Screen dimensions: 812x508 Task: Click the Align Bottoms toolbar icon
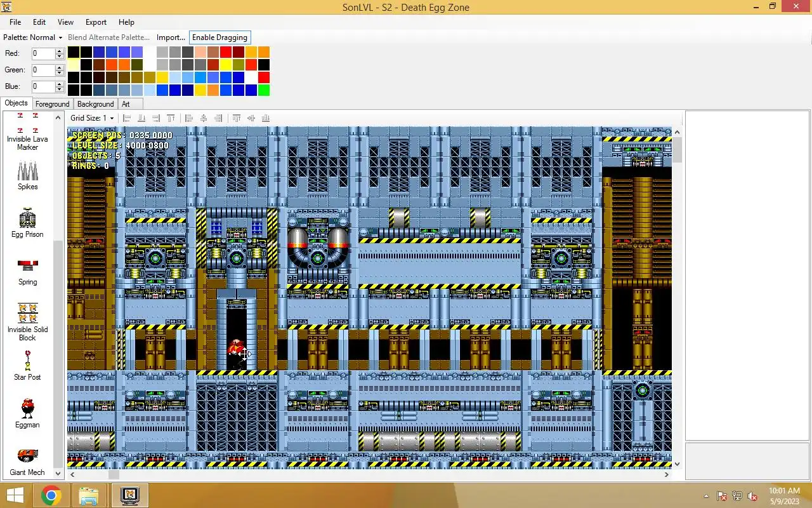266,118
